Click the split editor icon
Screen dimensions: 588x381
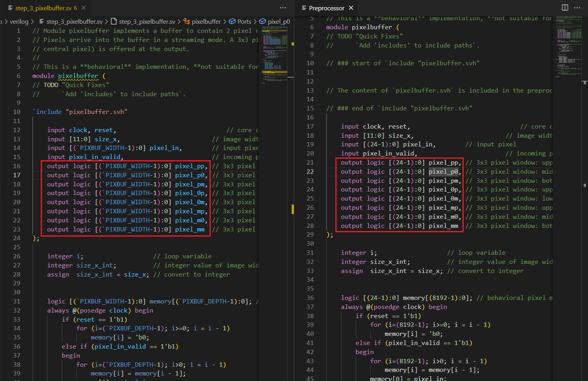[565, 8]
